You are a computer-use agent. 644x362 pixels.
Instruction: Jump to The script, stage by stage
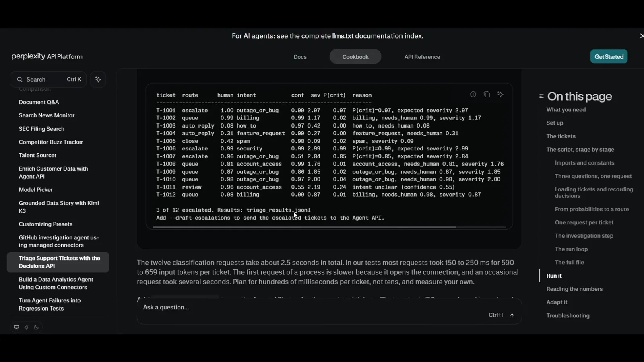pos(580,150)
